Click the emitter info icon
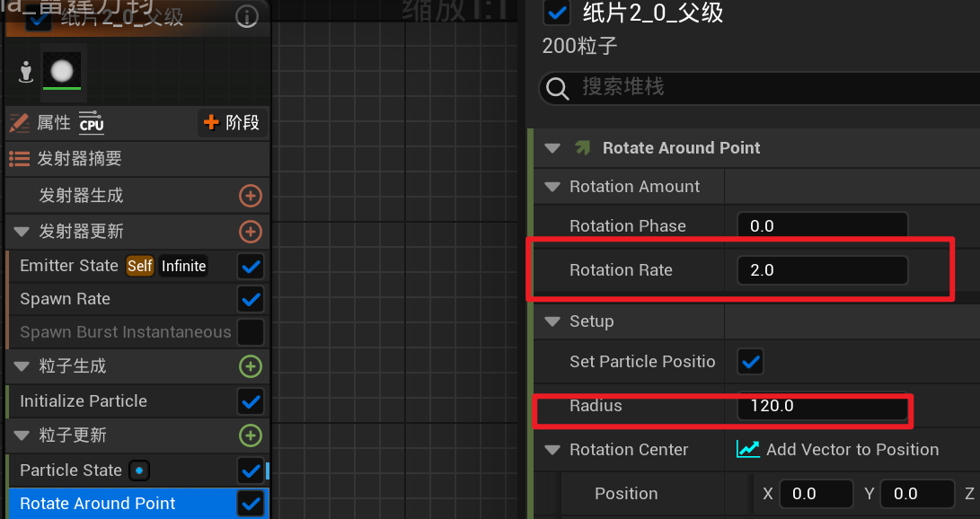The image size is (980, 519). (x=246, y=17)
